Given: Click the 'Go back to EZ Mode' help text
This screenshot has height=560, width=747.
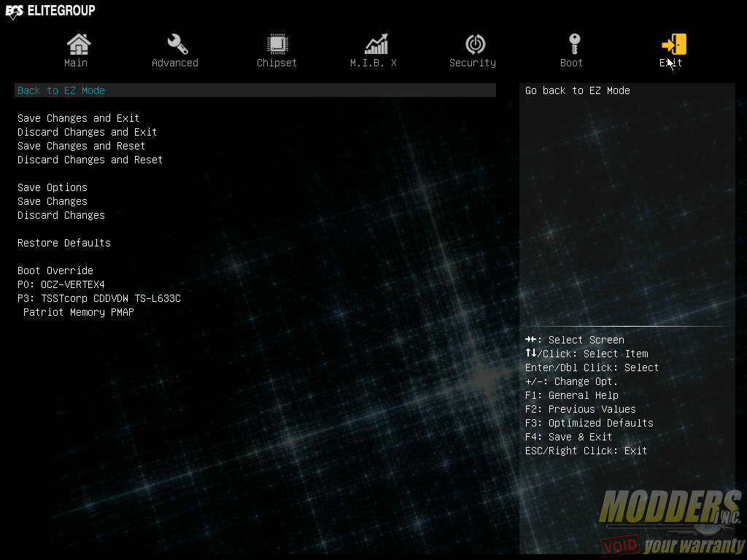Looking at the screenshot, I should point(578,90).
